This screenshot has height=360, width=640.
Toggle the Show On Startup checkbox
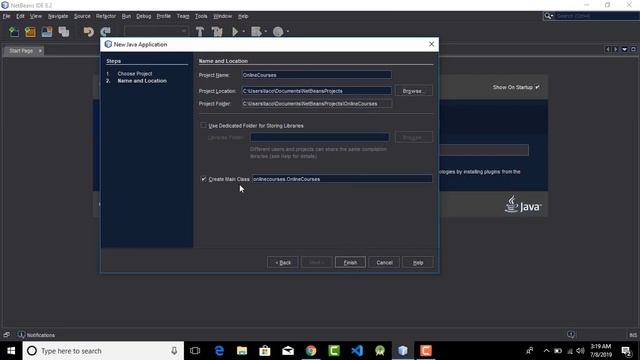pos(537,87)
